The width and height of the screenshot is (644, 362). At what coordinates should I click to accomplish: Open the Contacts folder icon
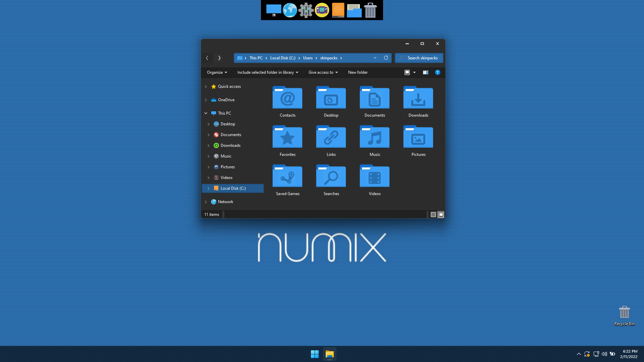287,98
